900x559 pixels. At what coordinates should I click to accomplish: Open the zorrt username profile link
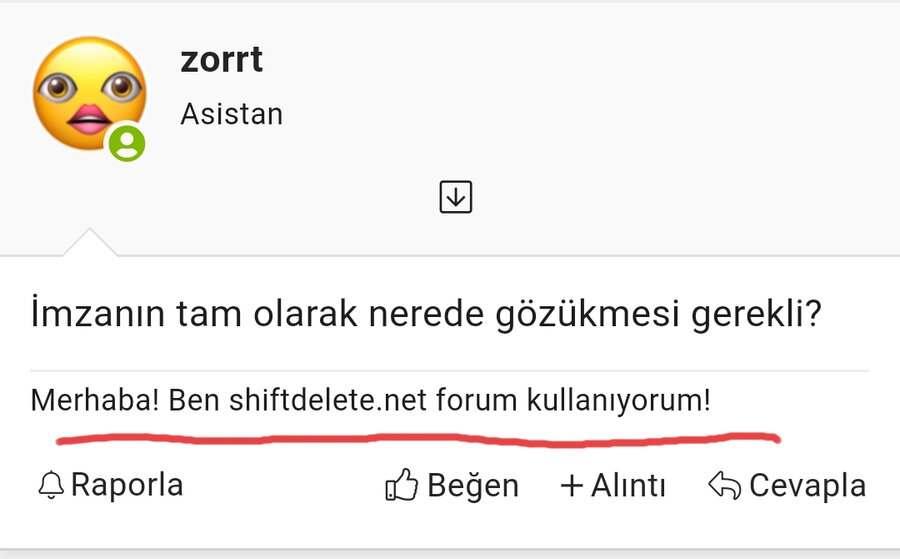(x=221, y=60)
